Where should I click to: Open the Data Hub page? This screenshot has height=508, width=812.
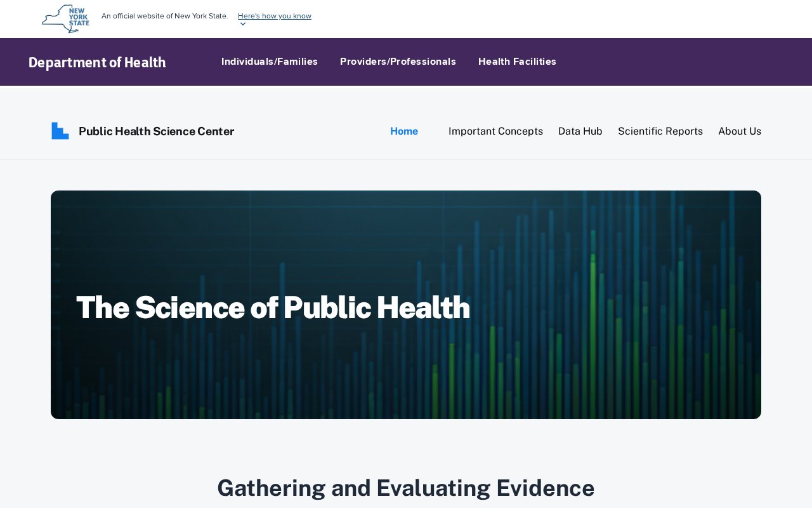pyautogui.click(x=580, y=131)
